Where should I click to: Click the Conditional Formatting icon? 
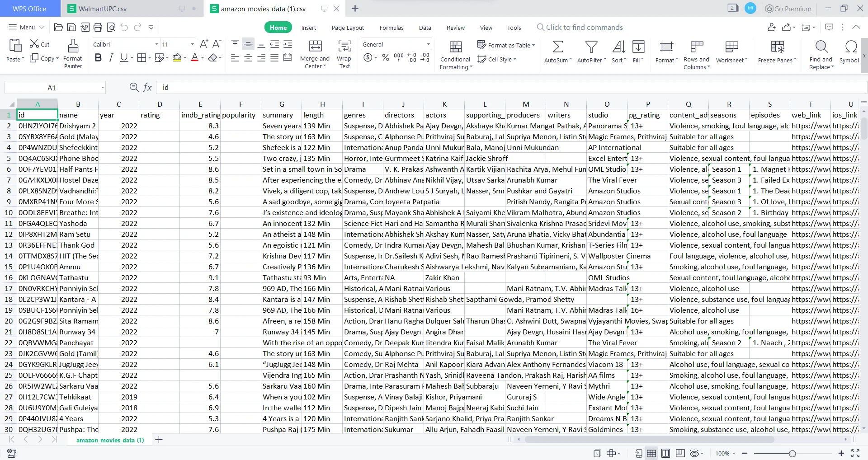point(456,47)
